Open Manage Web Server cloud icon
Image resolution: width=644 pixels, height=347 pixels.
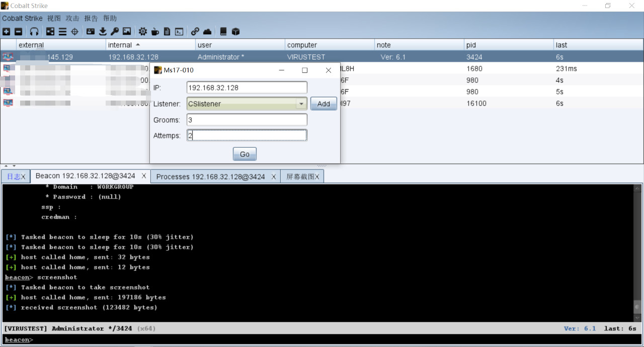[207, 32]
